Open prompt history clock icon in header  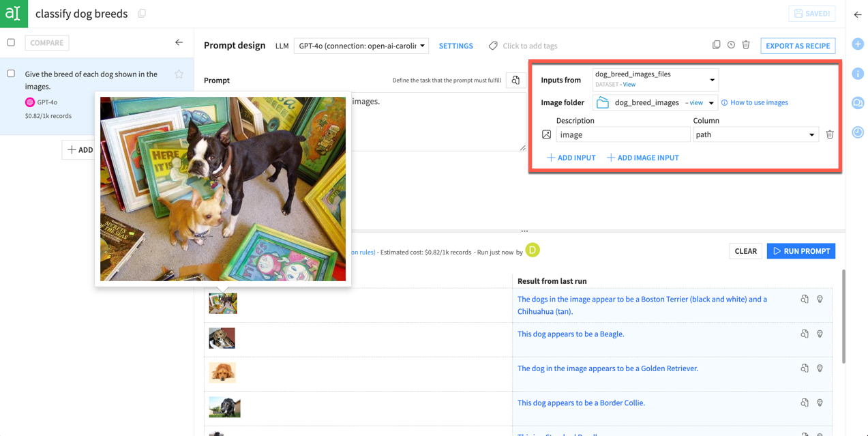click(731, 45)
